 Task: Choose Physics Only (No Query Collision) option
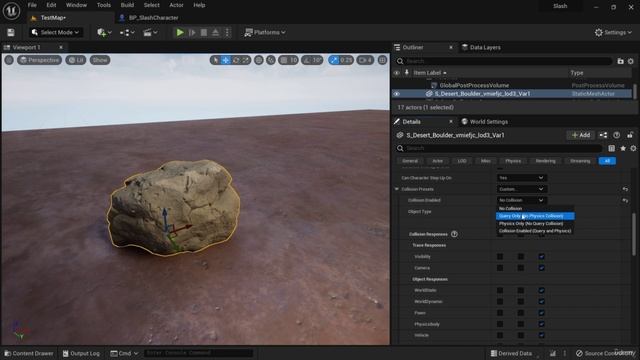coord(535,223)
